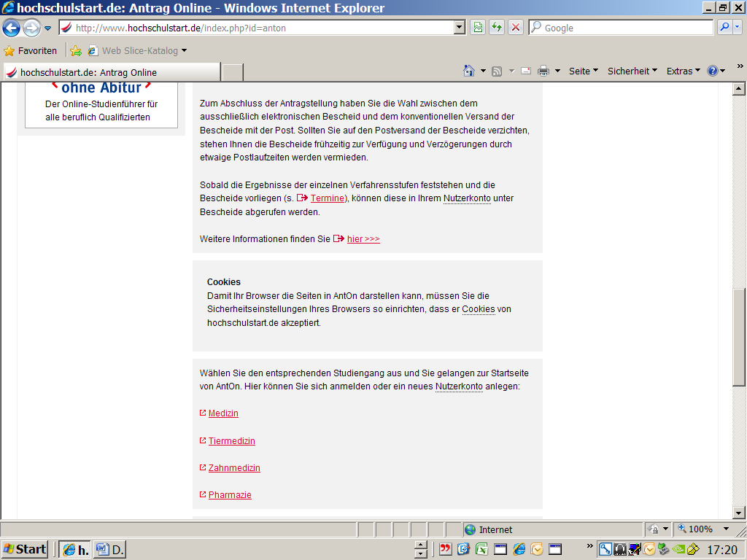
Task: Click the Compatibility View icon
Action: (478, 28)
